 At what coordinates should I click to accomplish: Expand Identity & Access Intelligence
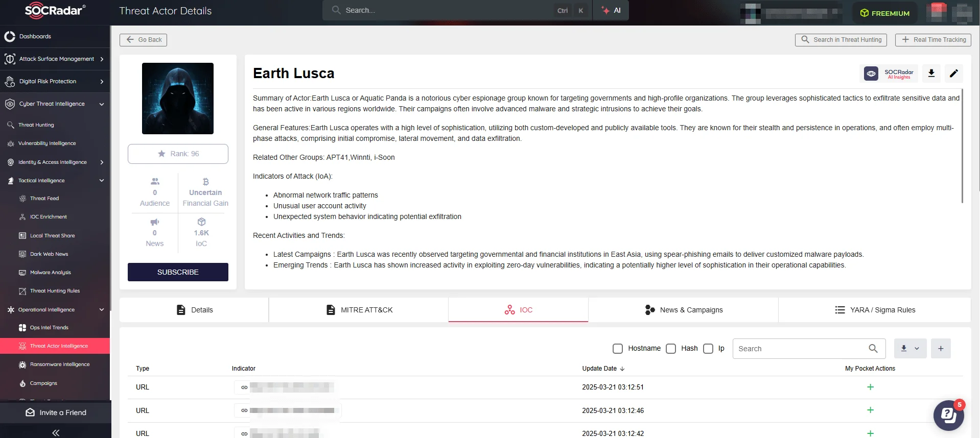55,162
